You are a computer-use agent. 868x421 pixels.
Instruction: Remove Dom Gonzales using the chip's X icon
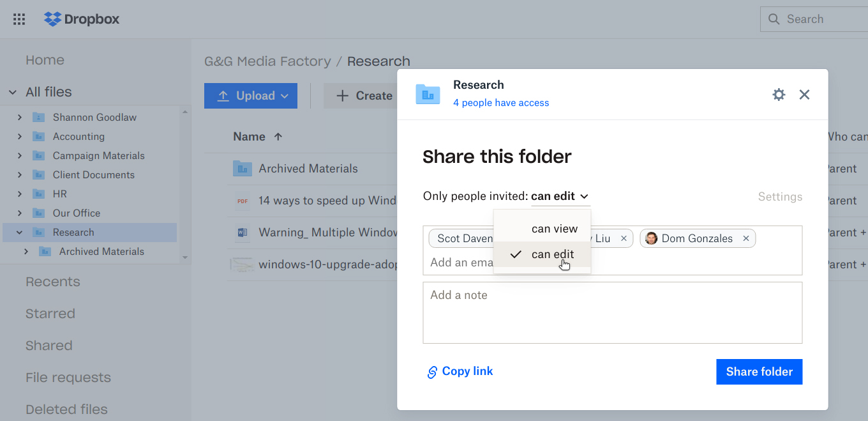pos(745,238)
